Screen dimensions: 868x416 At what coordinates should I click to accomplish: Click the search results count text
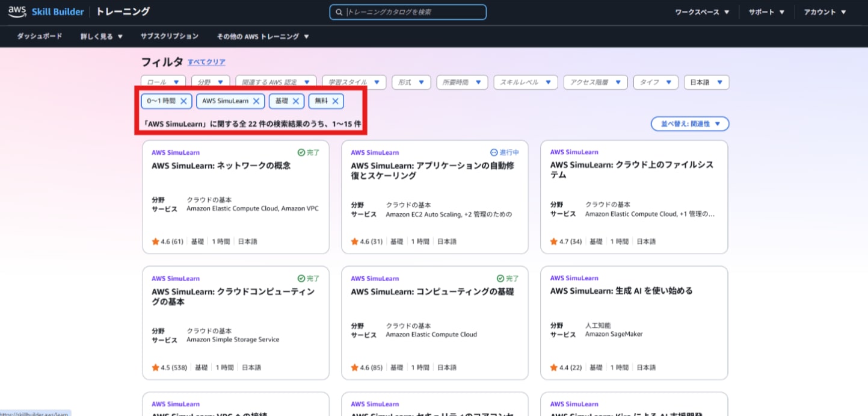point(253,124)
